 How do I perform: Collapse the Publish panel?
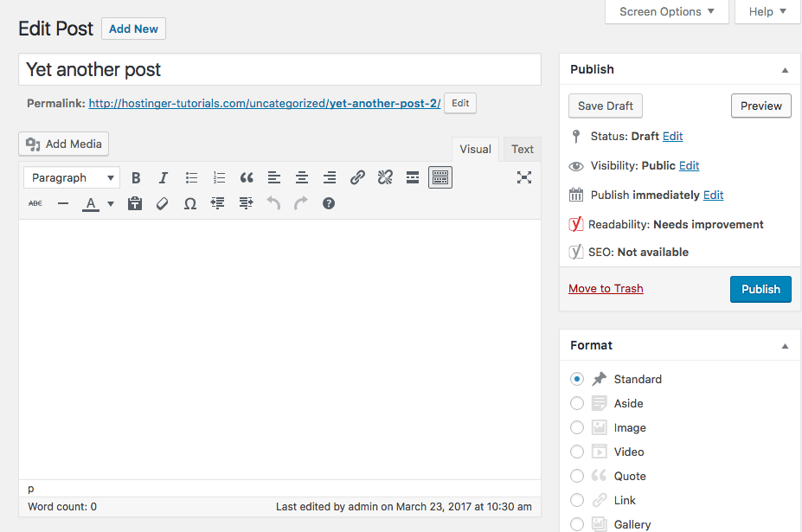click(785, 69)
